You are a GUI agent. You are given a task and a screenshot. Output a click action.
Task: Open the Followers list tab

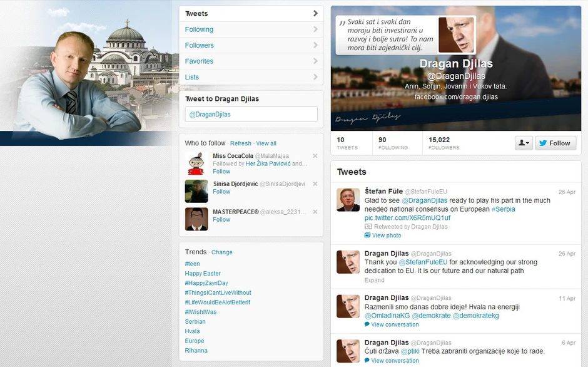pyautogui.click(x=251, y=45)
